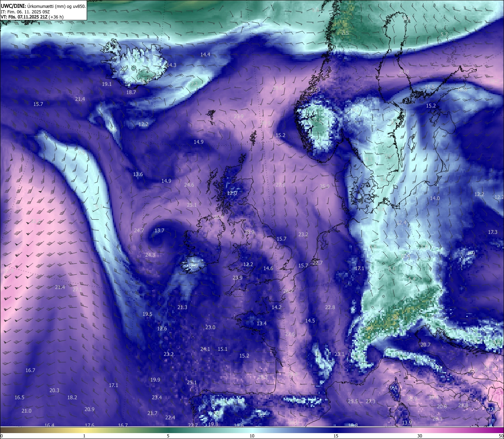Screen dimensions: 504x439
Task: Click the 24.3 value west of Ireland
Action: 150,255
